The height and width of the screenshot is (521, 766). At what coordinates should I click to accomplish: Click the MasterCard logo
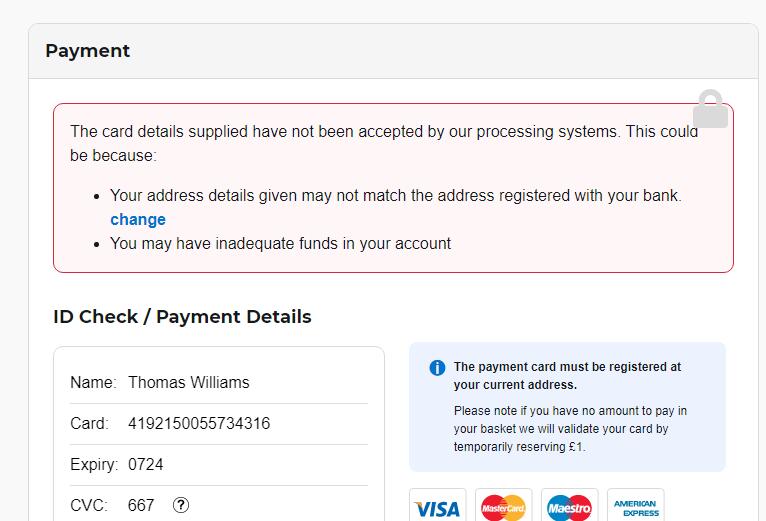click(x=503, y=509)
